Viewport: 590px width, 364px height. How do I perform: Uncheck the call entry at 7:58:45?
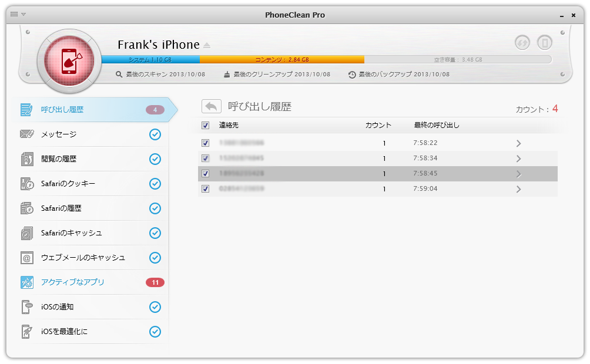pyautogui.click(x=206, y=173)
